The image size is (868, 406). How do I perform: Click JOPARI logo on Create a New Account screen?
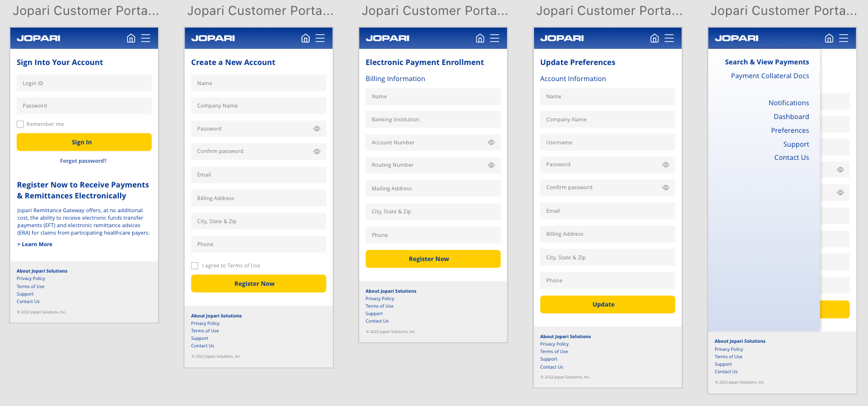pos(213,38)
